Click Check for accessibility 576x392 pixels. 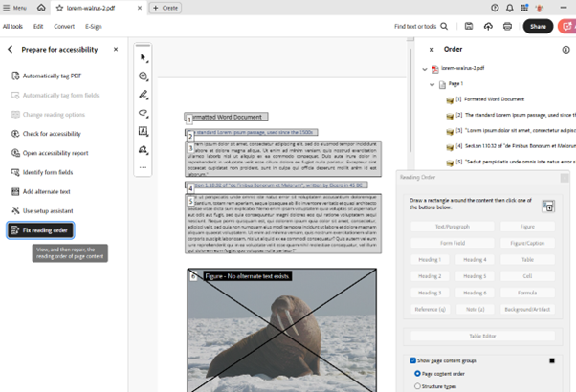[x=52, y=134]
